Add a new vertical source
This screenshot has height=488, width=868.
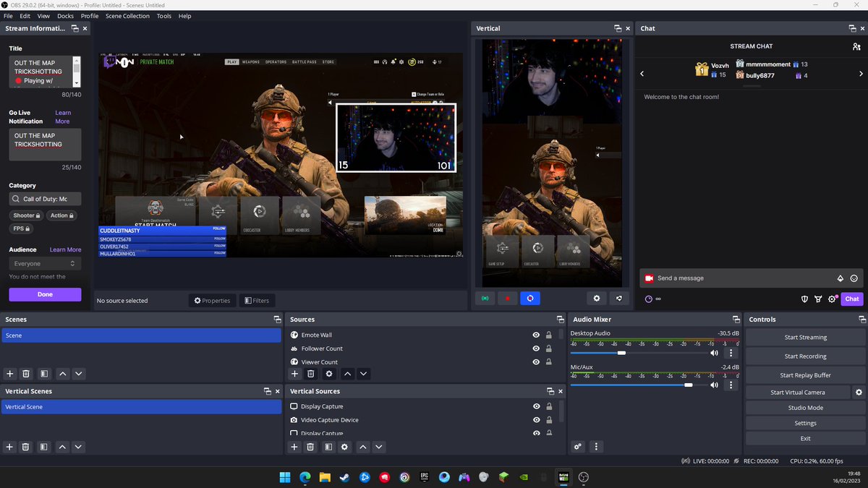[295, 447]
